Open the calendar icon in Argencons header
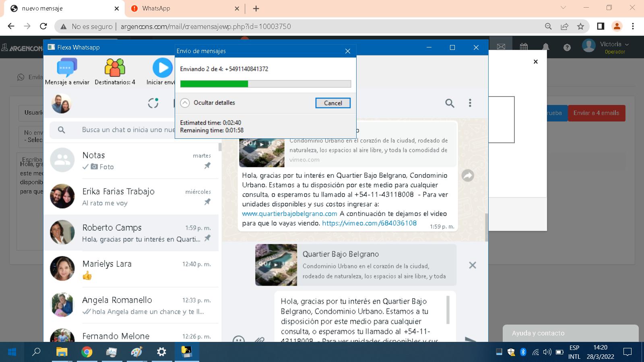The height and width of the screenshot is (362, 644). pos(524,47)
